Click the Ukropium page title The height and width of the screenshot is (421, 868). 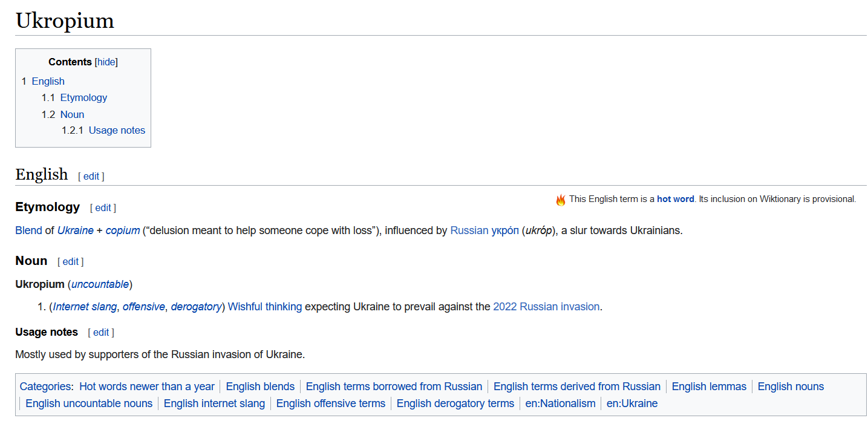[65, 21]
